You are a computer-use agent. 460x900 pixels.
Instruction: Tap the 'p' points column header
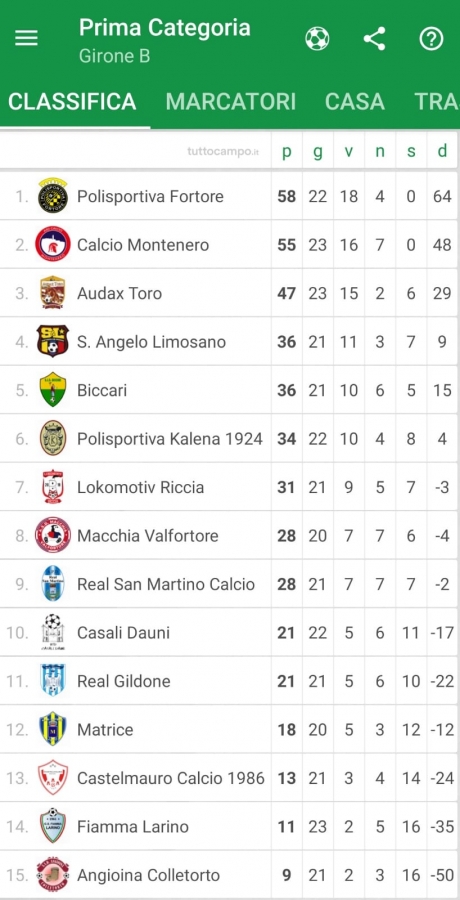click(287, 152)
